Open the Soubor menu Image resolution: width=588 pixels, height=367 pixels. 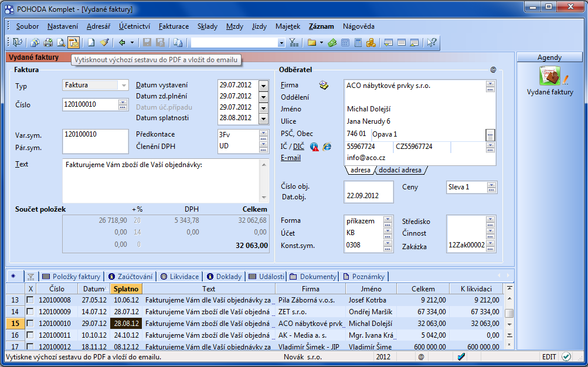pyautogui.click(x=28, y=26)
